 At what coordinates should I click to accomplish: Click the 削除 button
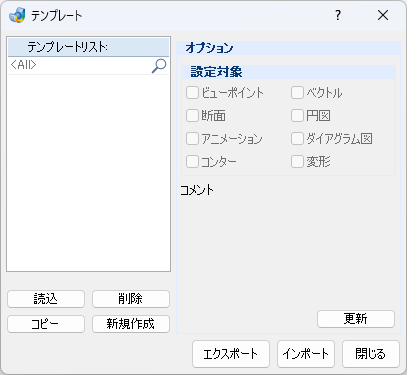click(x=131, y=299)
